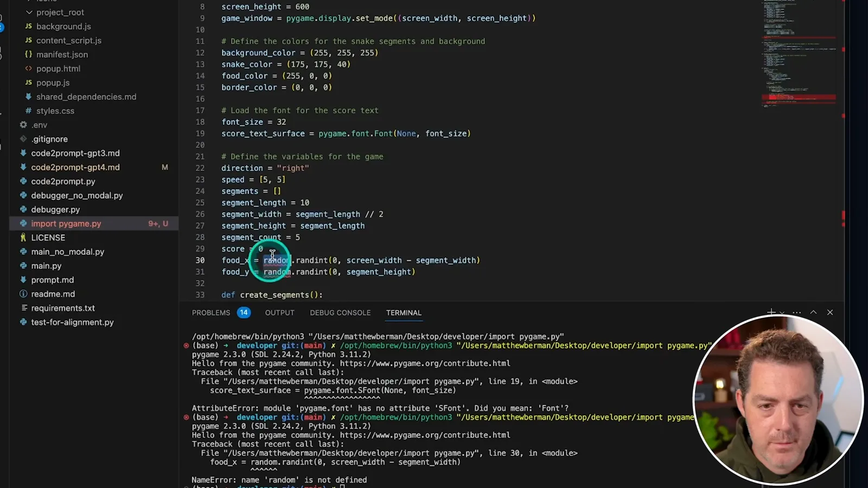
Task: Follow the traceback file link for line 30
Action: (x=352, y=453)
